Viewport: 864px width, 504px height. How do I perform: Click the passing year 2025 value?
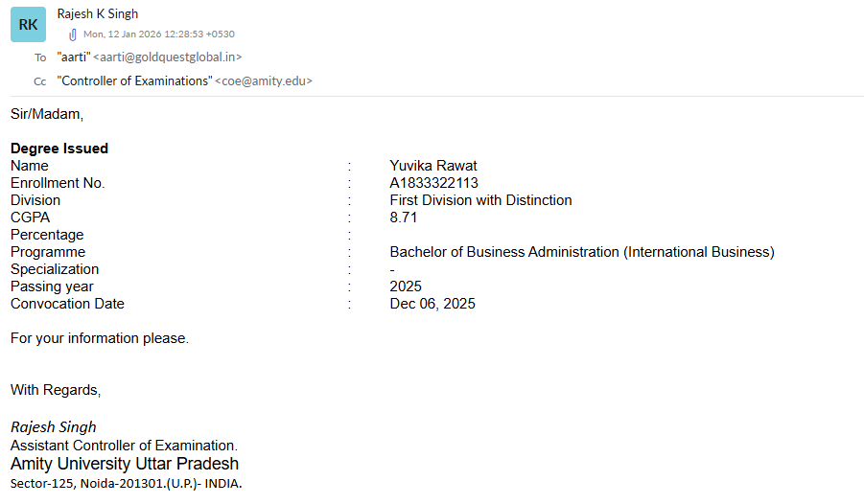click(406, 286)
